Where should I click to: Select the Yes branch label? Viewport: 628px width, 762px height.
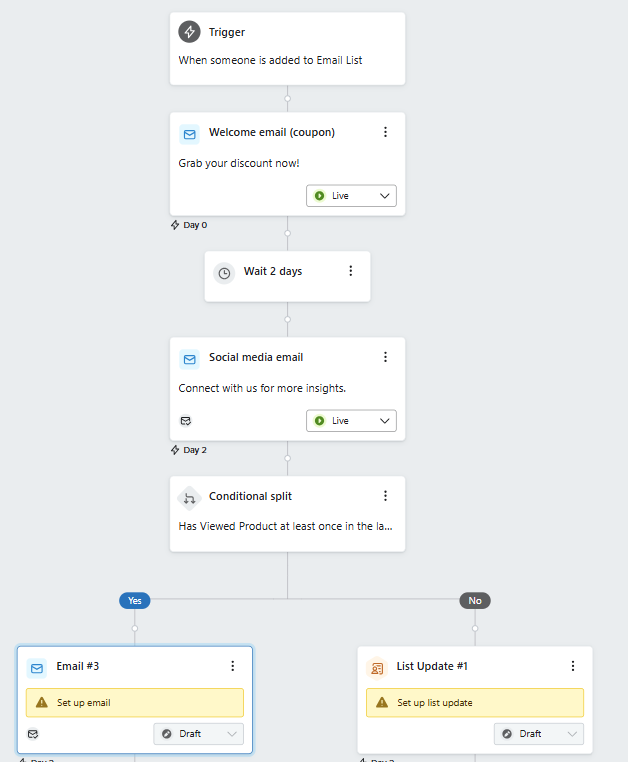coord(135,601)
